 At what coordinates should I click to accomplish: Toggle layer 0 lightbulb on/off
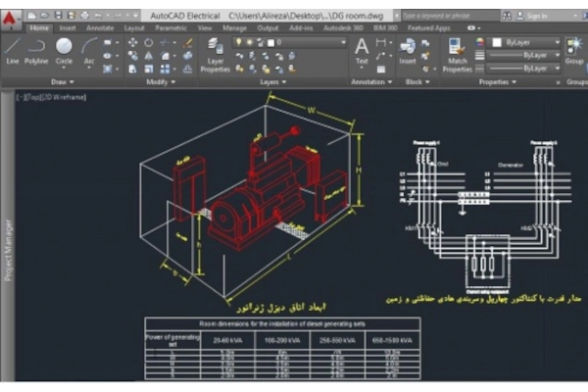(238, 42)
